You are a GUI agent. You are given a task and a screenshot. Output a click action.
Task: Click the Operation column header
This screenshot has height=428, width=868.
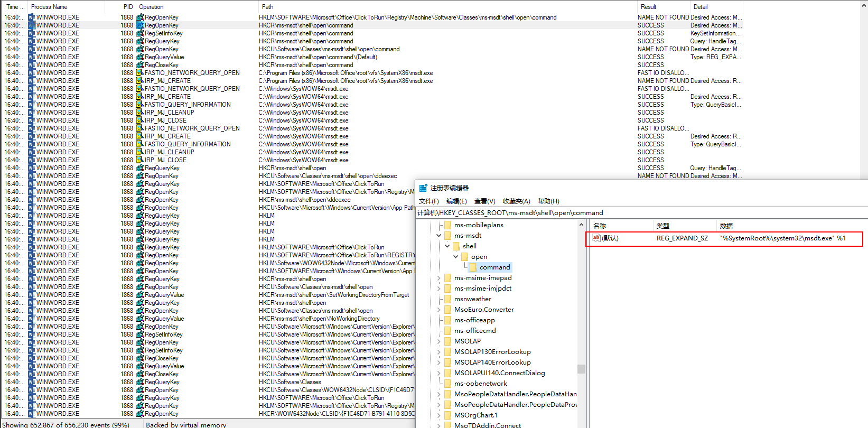[197, 7]
